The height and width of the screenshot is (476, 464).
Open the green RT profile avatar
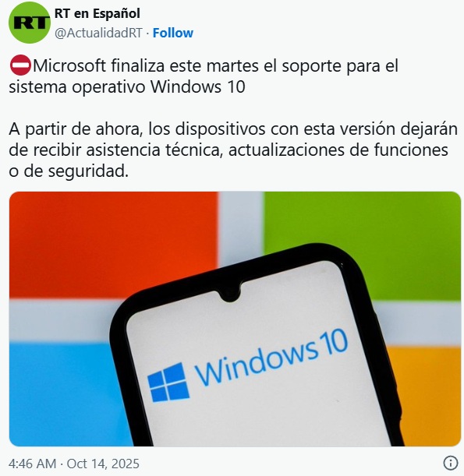tap(29, 23)
